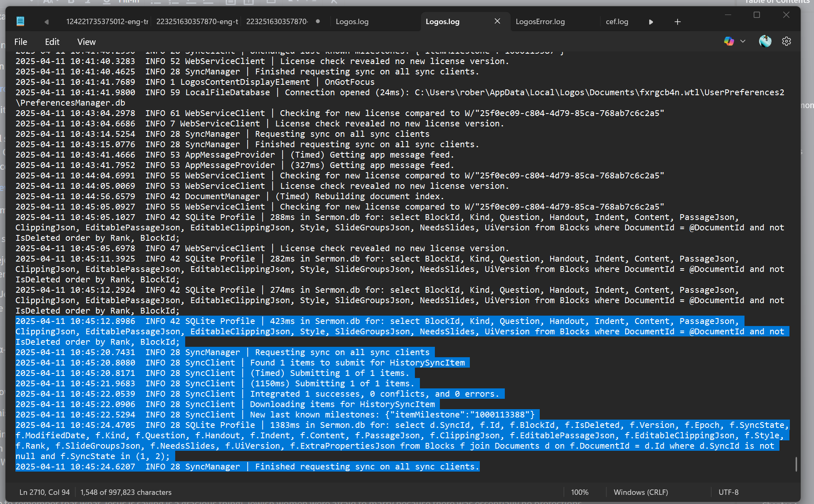Close the active Logos.log tab
Screen dimensions: 814x504
coord(497,21)
